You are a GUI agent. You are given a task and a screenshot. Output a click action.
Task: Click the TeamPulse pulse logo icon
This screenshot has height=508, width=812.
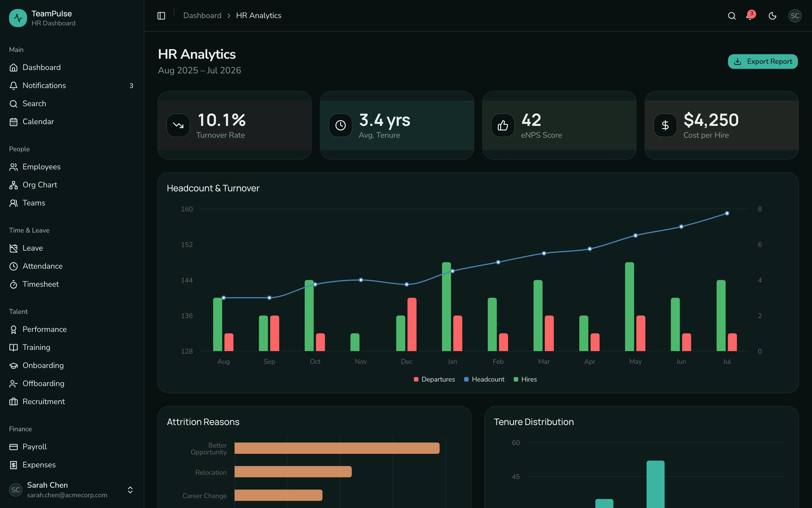(x=18, y=18)
